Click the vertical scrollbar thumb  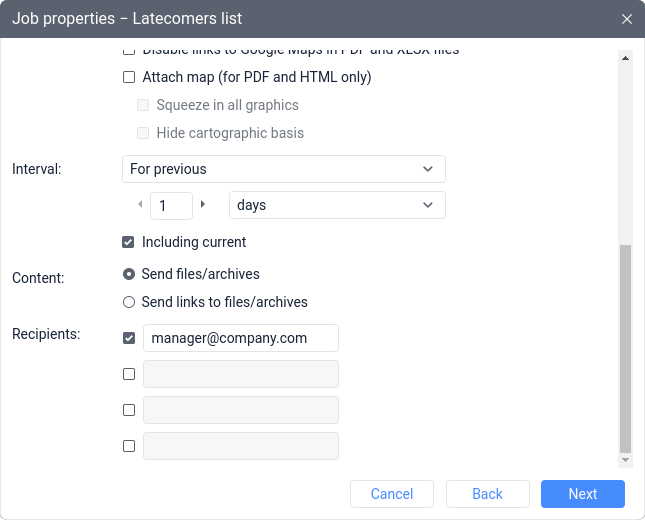point(625,348)
